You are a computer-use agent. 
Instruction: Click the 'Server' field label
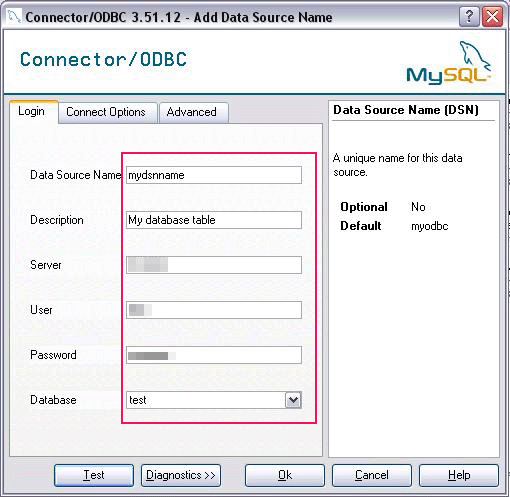pos(46,265)
